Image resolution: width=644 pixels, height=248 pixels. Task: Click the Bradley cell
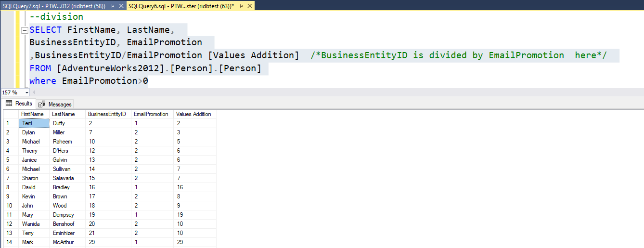coord(67,187)
